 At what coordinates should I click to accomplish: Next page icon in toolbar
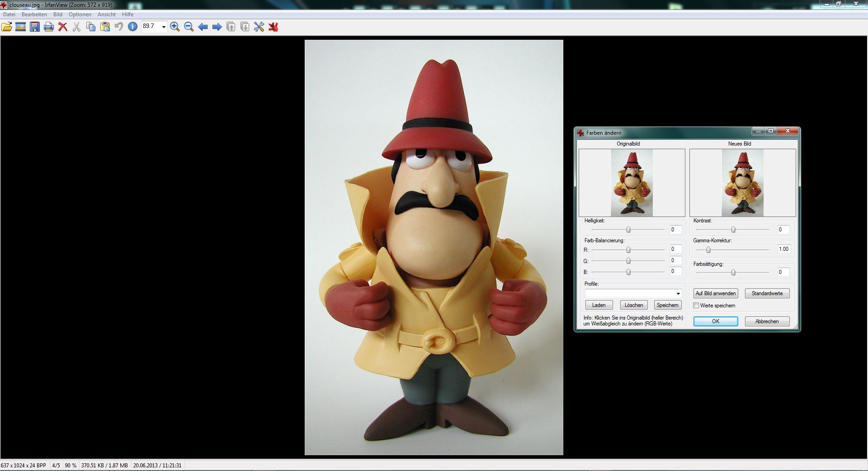[x=245, y=27]
